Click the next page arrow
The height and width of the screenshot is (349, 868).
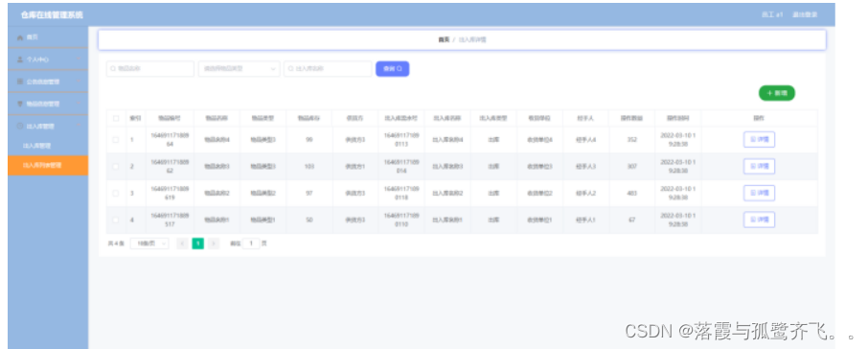(x=214, y=244)
